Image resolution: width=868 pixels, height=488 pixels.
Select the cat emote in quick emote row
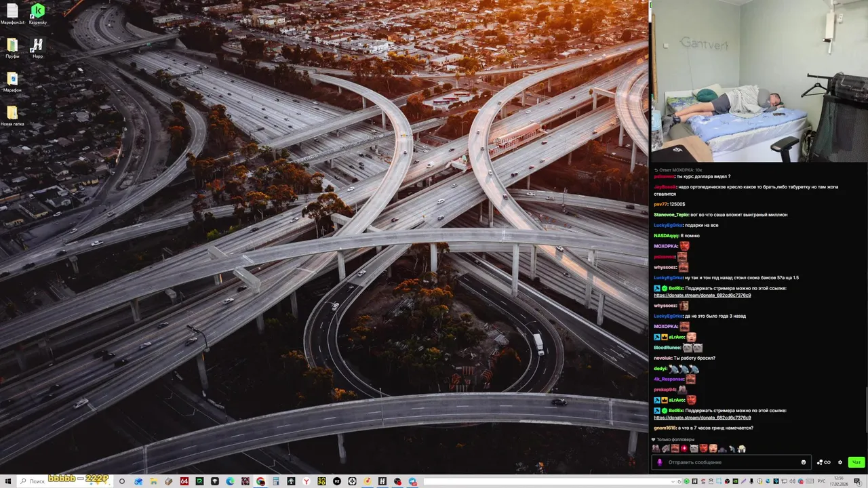(x=694, y=449)
